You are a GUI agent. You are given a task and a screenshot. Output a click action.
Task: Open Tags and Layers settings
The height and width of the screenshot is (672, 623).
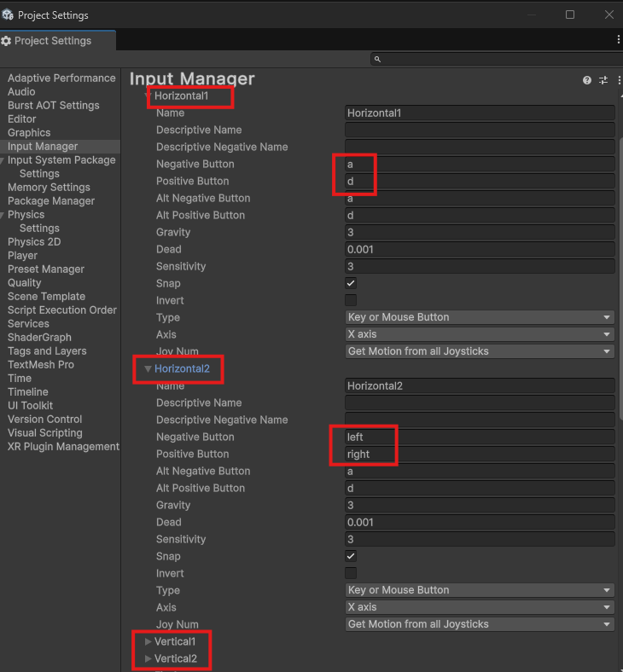click(x=47, y=351)
